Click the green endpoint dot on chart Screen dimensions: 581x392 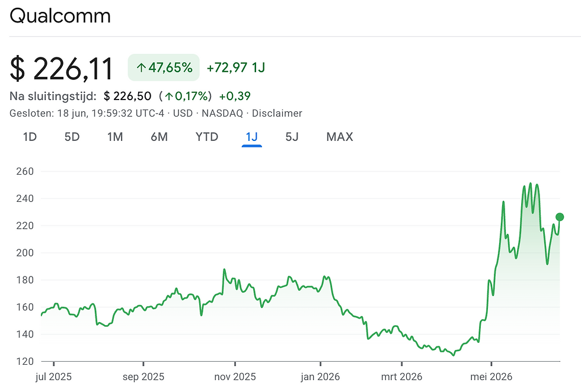[560, 217]
